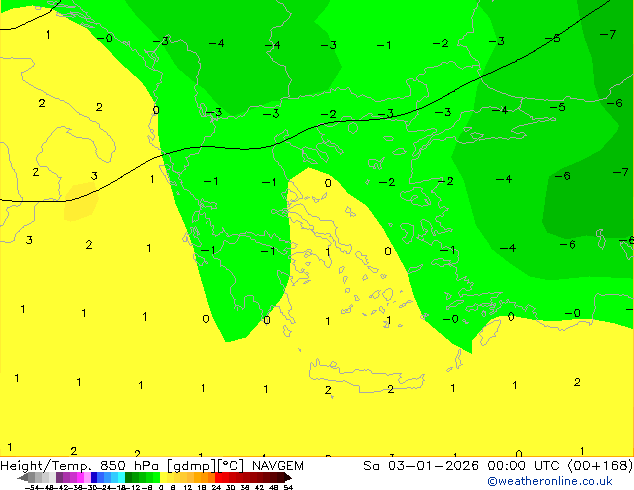
Task: Pick the cyan legend swatch near -18
Action: pos(122,477)
